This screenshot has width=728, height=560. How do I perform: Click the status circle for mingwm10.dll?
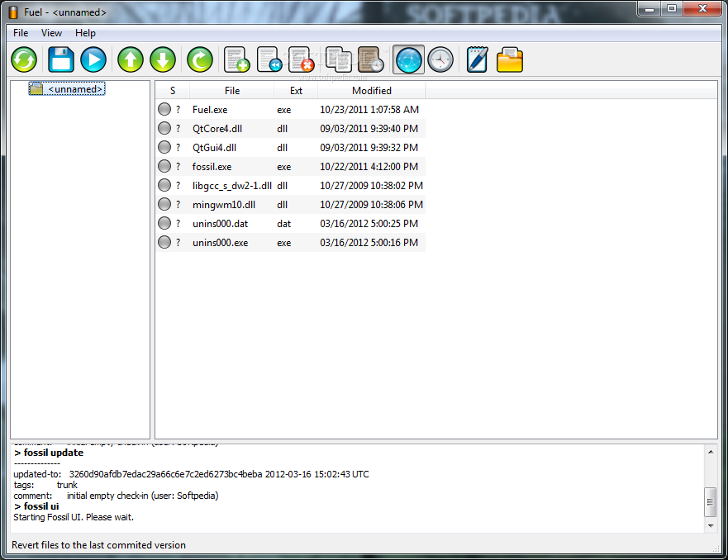(164, 205)
